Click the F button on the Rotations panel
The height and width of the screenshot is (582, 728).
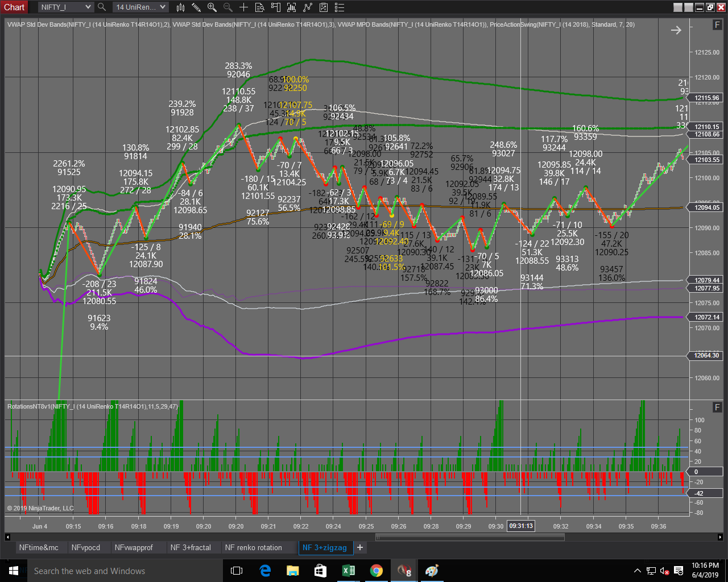pos(717,407)
